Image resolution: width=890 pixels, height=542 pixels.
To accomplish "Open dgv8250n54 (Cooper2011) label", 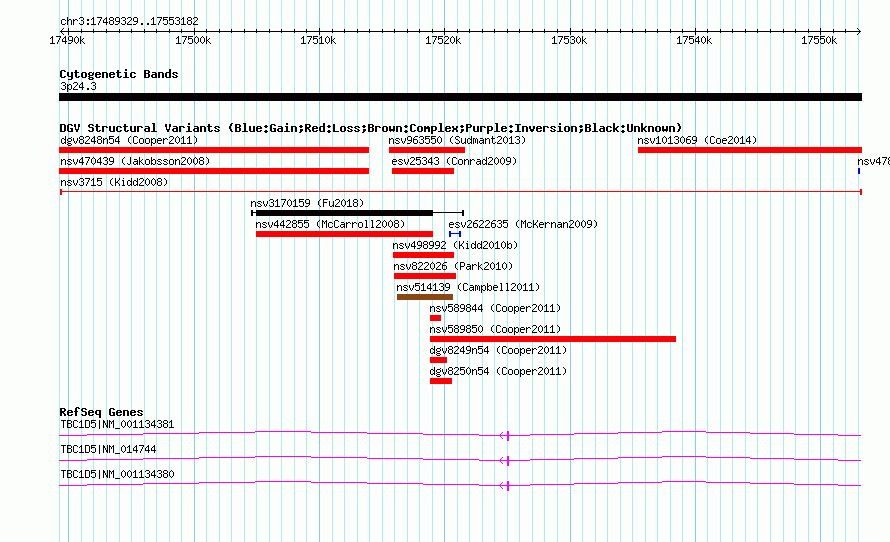I will pos(498,371).
